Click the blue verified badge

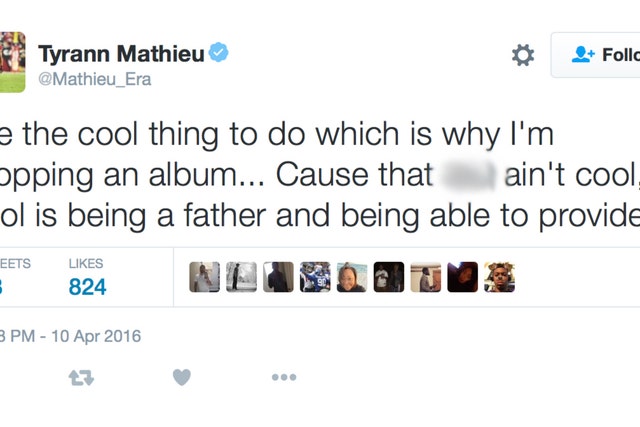[x=219, y=52]
